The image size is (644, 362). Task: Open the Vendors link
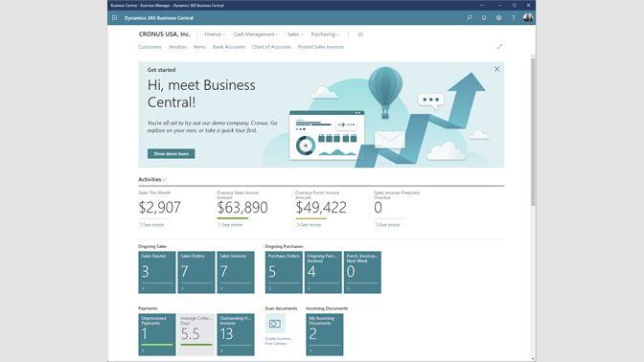coord(177,47)
